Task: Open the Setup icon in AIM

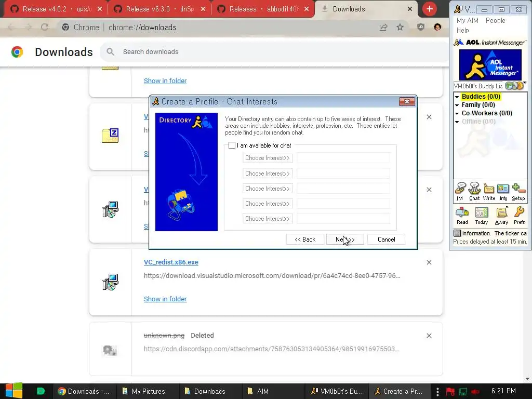Action: pyautogui.click(x=518, y=192)
